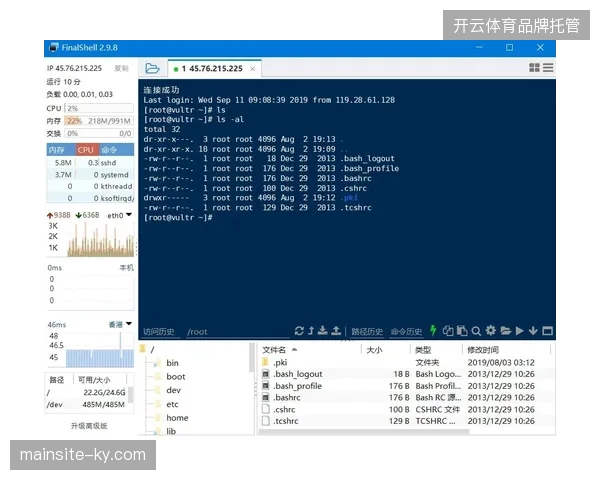
Task: Click the green lightning quick command icon
Action: tap(433, 330)
